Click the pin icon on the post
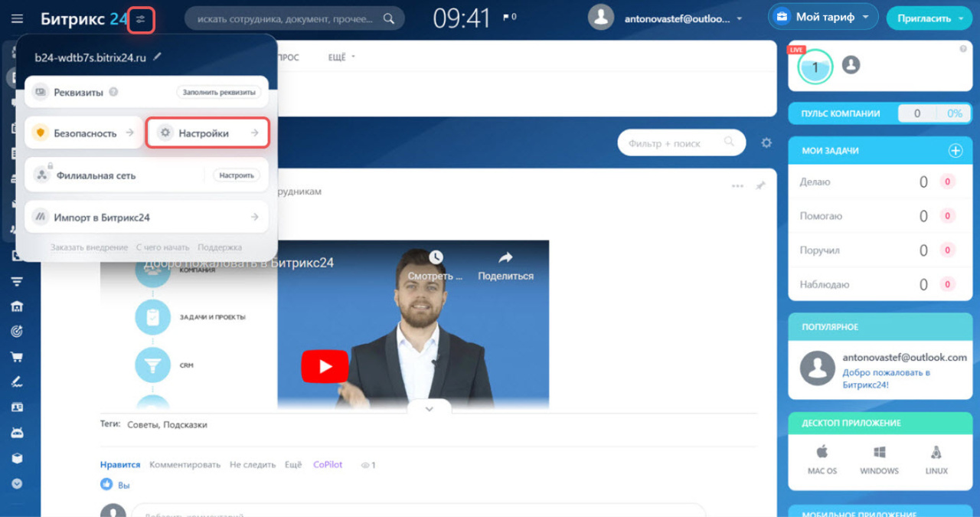This screenshot has height=517, width=980. 760,186
